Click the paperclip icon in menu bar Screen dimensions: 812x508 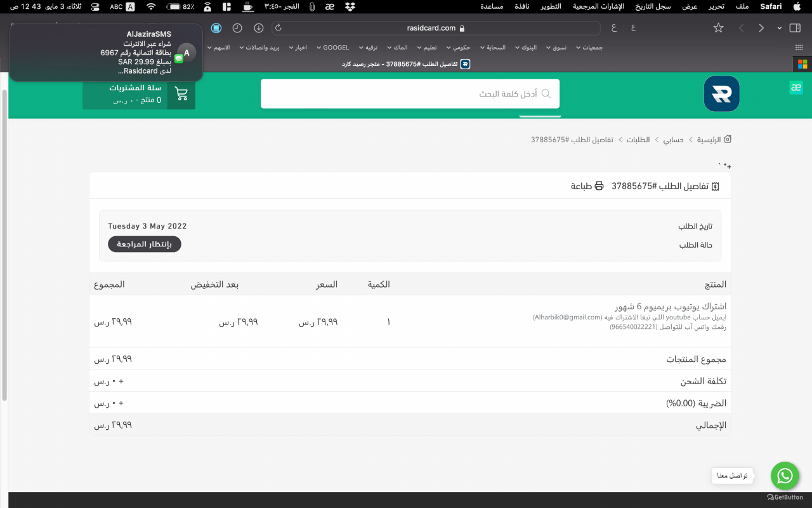coord(312,6)
